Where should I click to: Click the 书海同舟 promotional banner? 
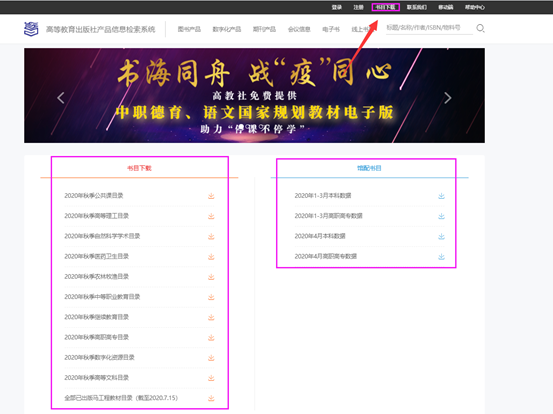(x=254, y=95)
